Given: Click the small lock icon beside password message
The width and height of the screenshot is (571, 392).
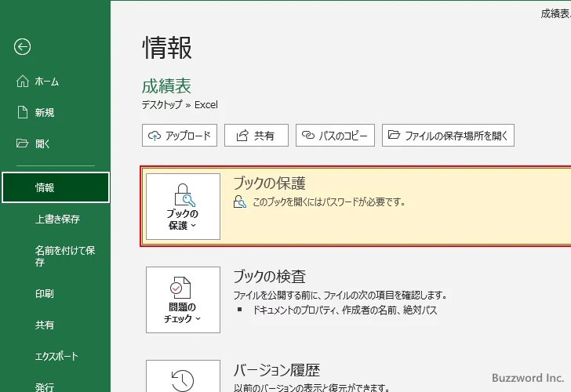Looking at the screenshot, I should (x=240, y=201).
